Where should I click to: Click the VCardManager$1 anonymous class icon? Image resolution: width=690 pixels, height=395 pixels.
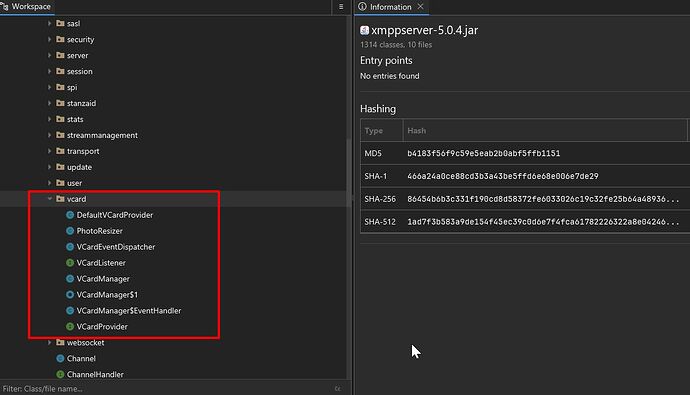click(x=70, y=294)
